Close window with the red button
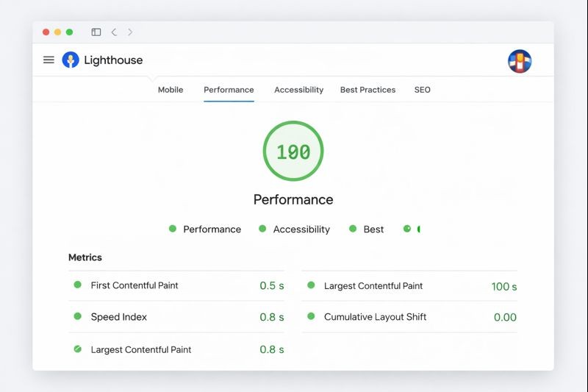The image size is (588, 392). 46,32
